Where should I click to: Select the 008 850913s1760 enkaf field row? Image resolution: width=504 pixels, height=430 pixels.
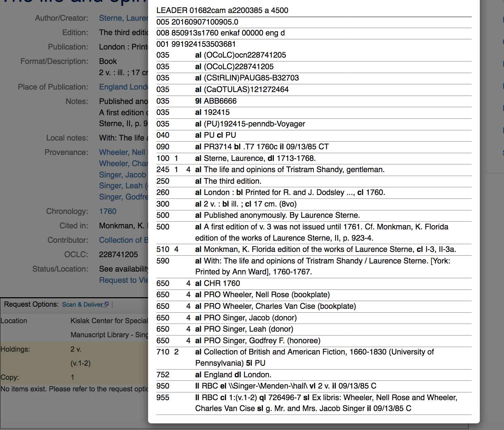314,33
